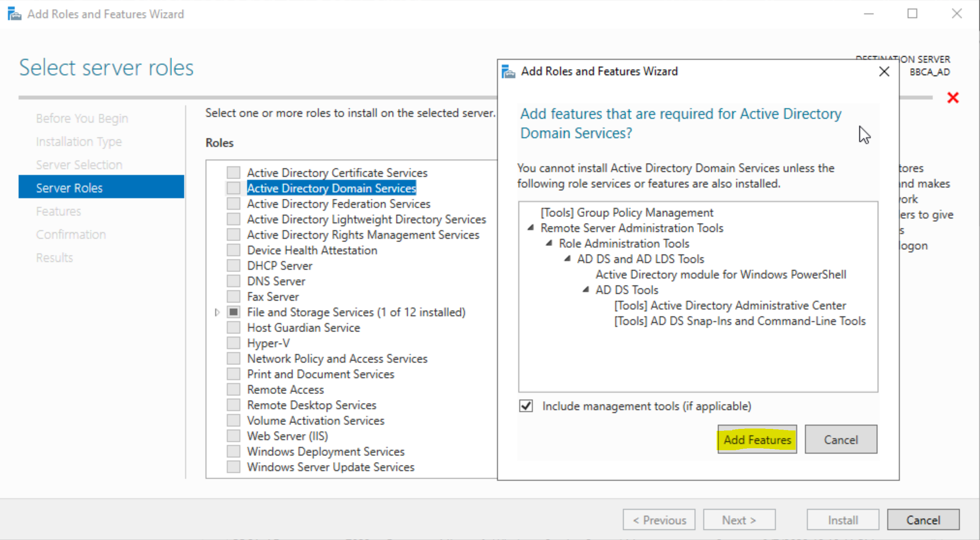
Task: Close the Add features dialog with X
Action: pyautogui.click(x=884, y=72)
